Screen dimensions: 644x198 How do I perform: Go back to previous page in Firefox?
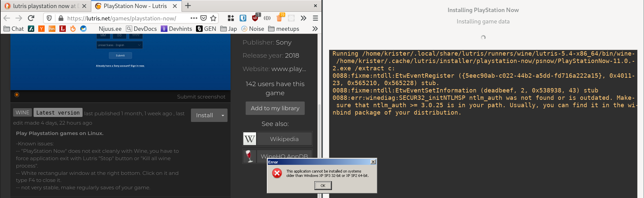tap(7, 18)
